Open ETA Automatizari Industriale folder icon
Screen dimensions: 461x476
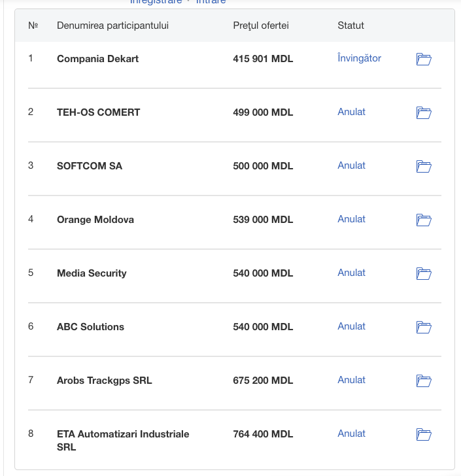424,434
